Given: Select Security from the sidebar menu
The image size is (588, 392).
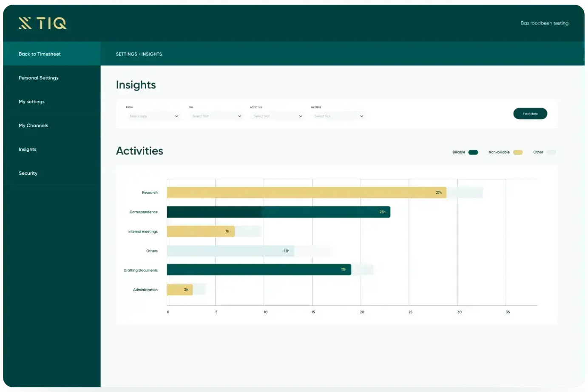Looking at the screenshot, I should (x=28, y=173).
